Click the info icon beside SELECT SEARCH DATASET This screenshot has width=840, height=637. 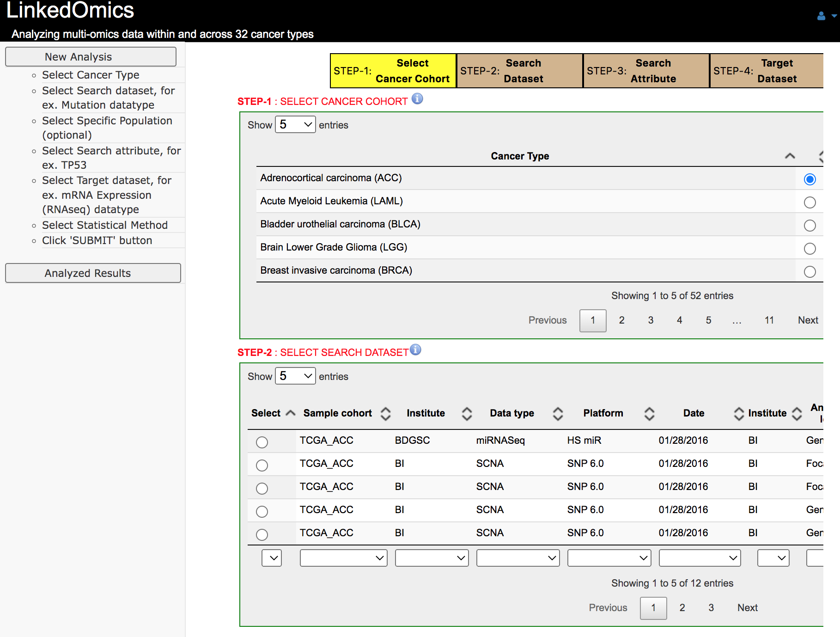pyautogui.click(x=415, y=350)
